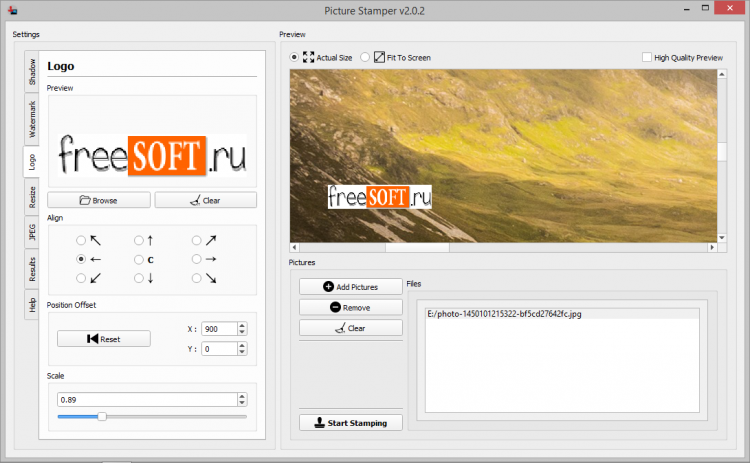Click the preview scrollbar left arrow
The height and width of the screenshot is (463, 750).
pyautogui.click(x=295, y=247)
